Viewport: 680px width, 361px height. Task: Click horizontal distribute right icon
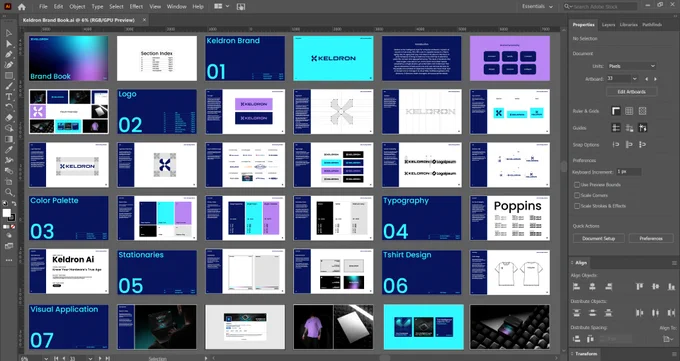point(671,312)
